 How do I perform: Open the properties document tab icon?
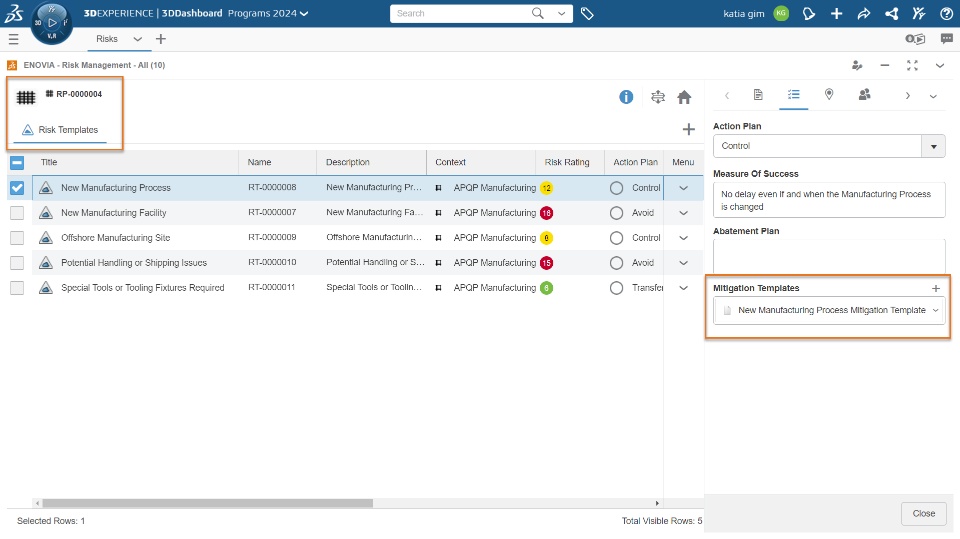pyautogui.click(x=758, y=95)
